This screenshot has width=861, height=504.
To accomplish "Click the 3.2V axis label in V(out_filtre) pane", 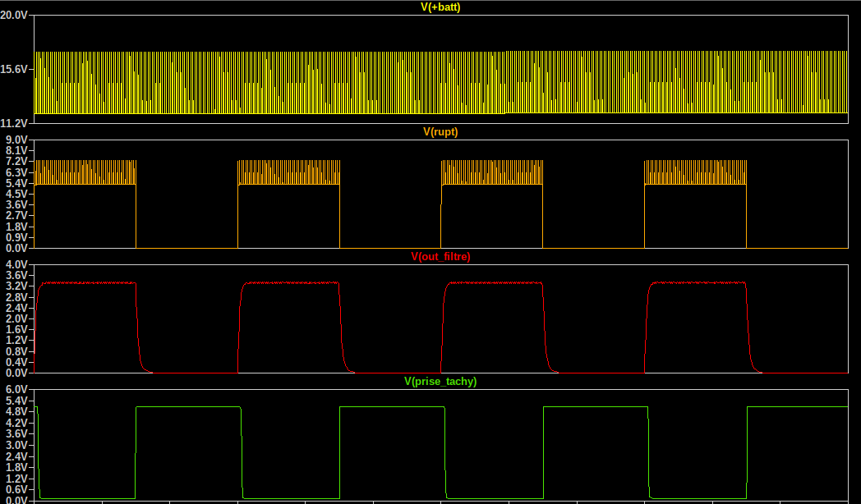I will click(17, 286).
